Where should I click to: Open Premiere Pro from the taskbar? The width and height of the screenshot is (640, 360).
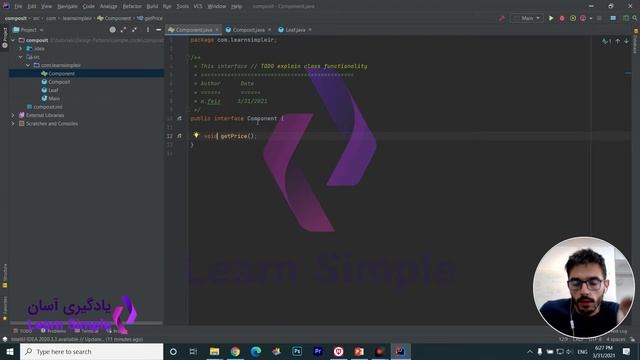coord(318,351)
